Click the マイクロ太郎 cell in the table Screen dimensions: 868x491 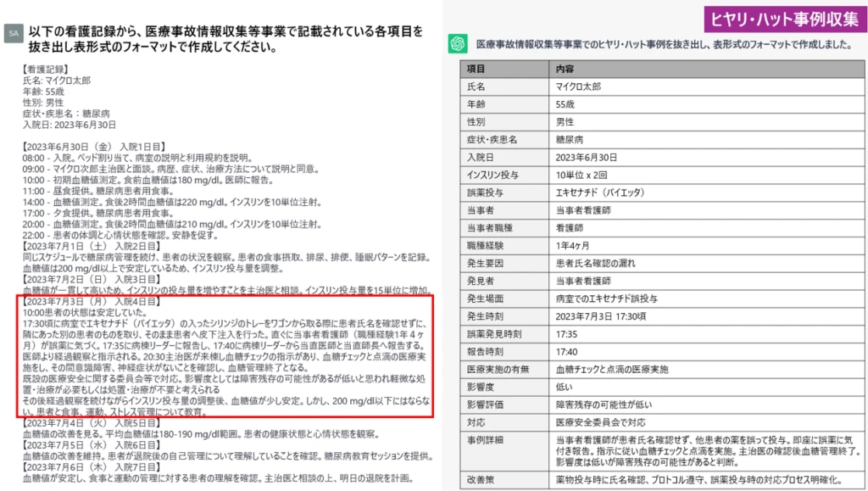(x=584, y=86)
